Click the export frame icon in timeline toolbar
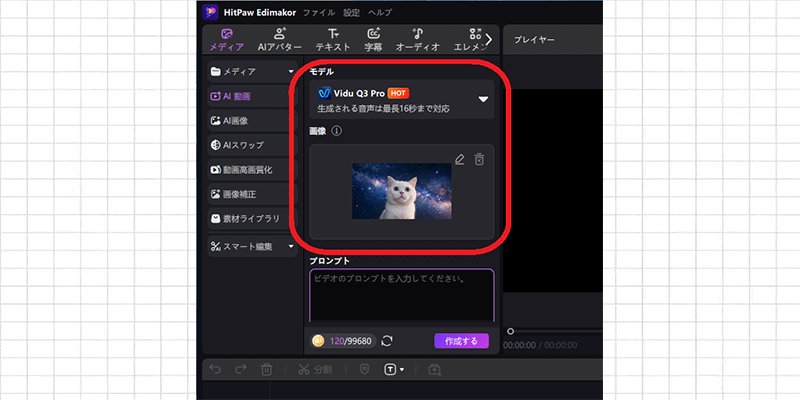Viewport: 800px width, 400px height. (435, 369)
